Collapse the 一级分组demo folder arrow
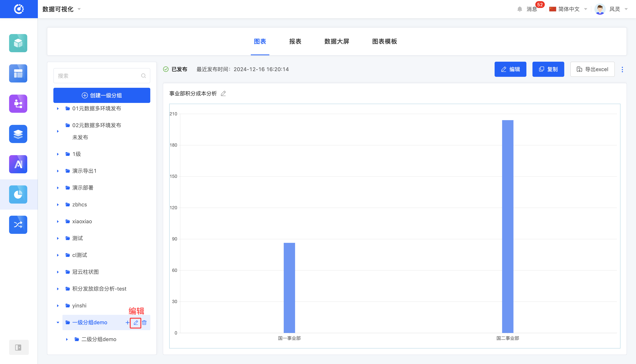This screenshot has width=636, height=364. tap(58, 323)
